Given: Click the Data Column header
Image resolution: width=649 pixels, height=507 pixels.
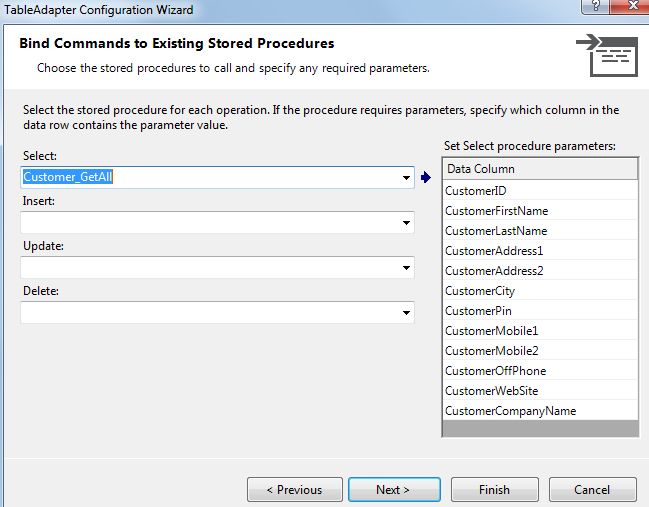Looking at the screenshot, I should click(x=540, y=169).
